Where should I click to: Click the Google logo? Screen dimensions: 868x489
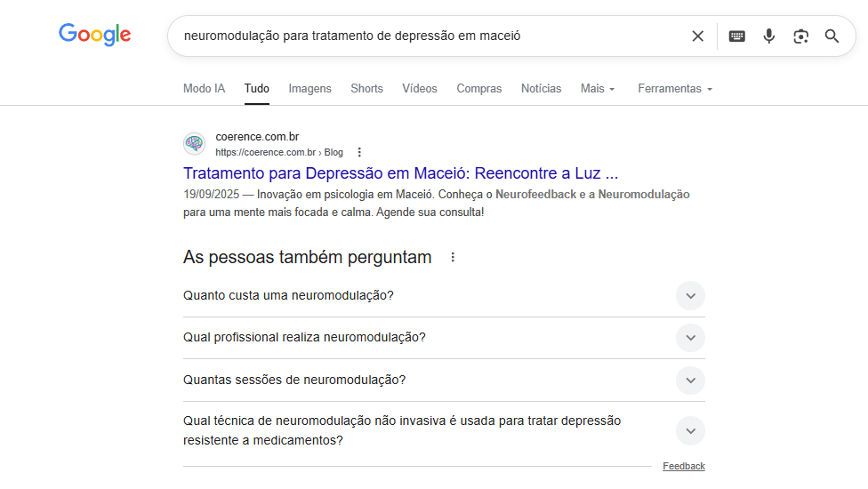[x=94, y=35]
